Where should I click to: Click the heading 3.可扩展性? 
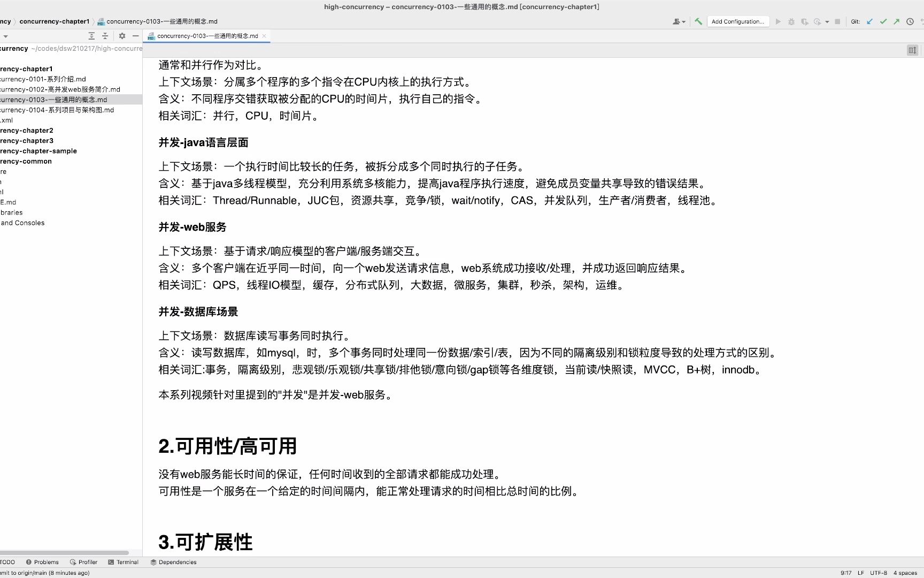coord(205,542)
